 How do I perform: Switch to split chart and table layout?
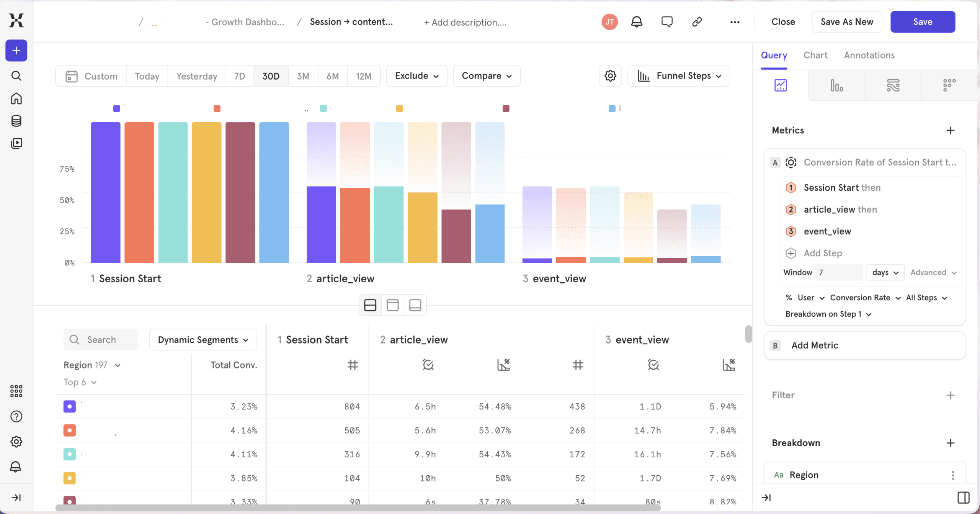370,305
